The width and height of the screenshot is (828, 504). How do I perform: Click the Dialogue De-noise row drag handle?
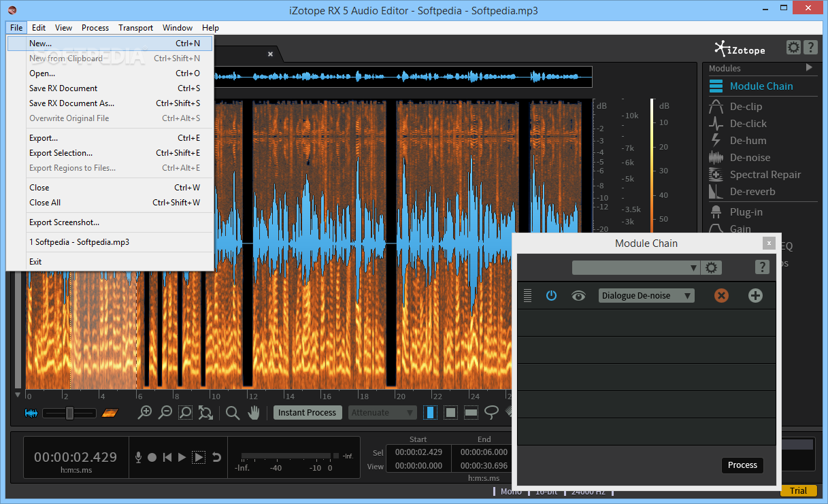527,296
